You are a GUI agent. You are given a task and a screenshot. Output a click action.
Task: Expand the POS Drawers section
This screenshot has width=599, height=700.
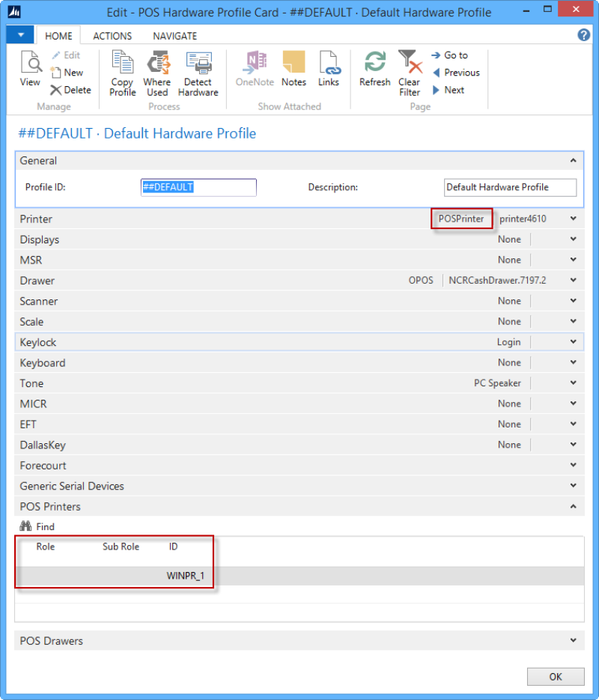[573, 641]
